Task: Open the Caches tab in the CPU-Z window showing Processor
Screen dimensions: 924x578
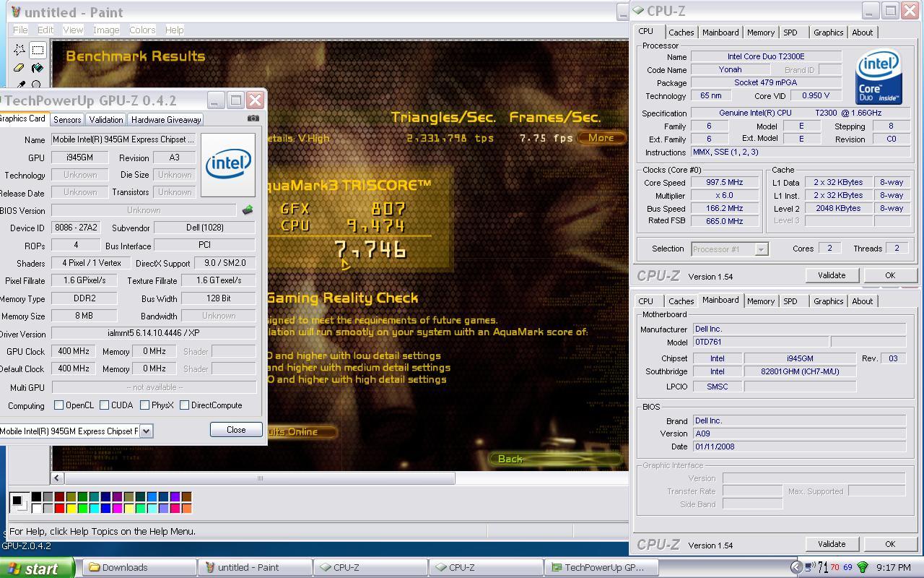Action: point(681,33)
